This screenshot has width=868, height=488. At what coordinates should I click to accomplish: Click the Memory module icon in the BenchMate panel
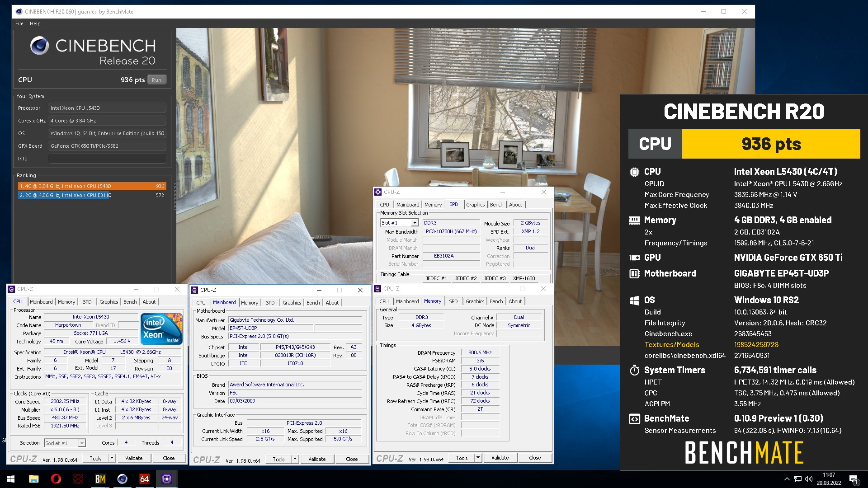click(634, 220)
